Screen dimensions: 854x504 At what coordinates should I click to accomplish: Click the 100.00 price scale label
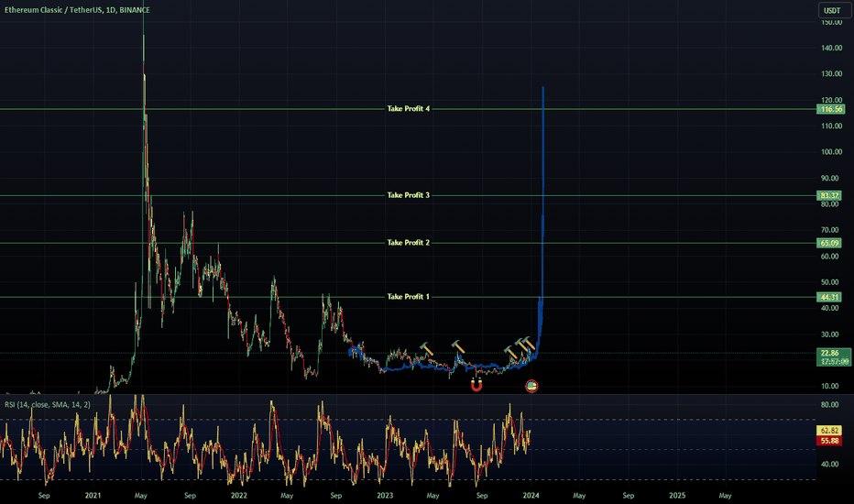tap(832, 151)
